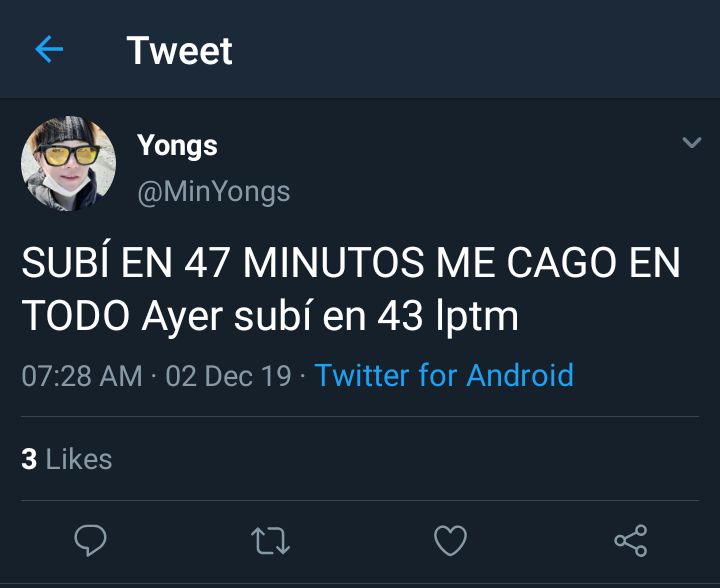Select the 07:28 AM timestamp
The image size is (720, 588).
pyautogui.click(x=82, y=376)
